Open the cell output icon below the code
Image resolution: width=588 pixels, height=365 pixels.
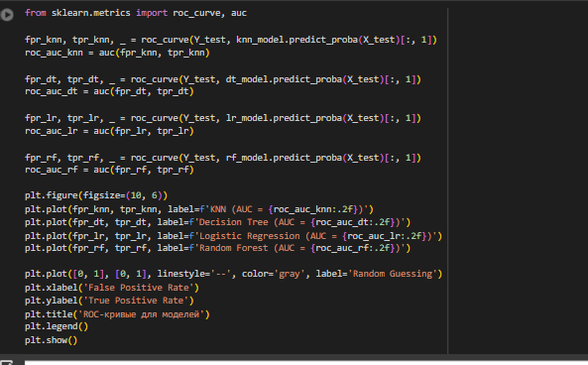click(6, 362)
